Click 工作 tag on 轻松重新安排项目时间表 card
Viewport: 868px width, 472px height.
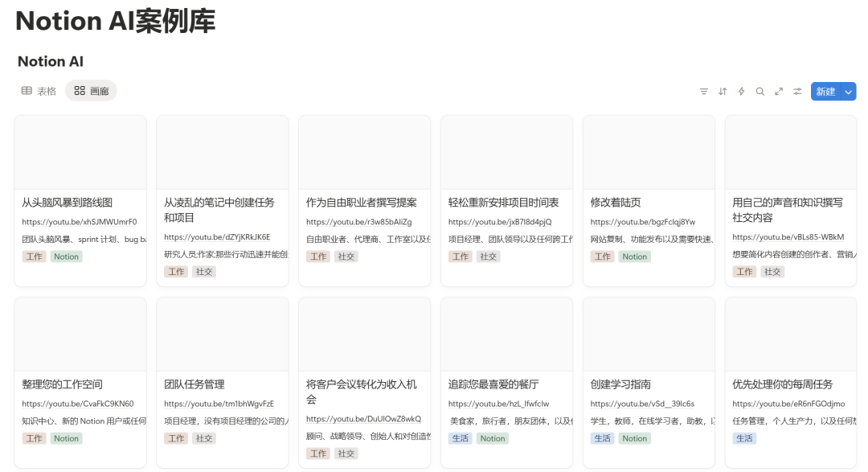pos(461,257)
